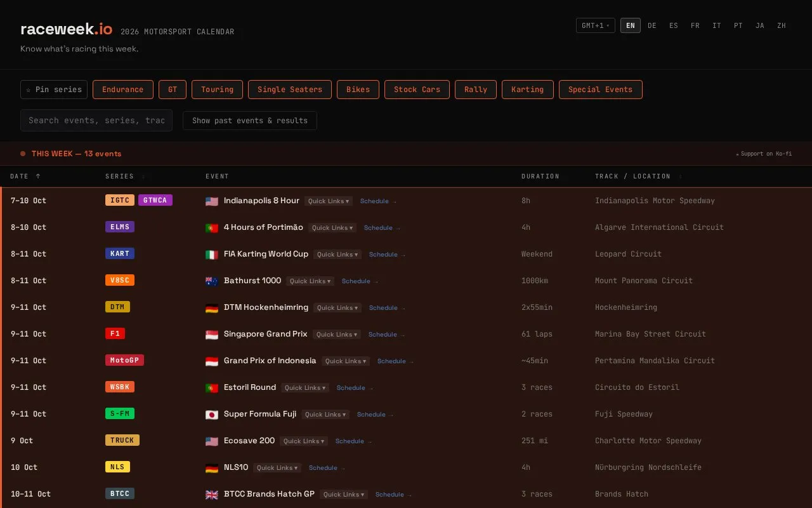Click the S-FM series badge
812x508 pixels.
pos(120,413)
